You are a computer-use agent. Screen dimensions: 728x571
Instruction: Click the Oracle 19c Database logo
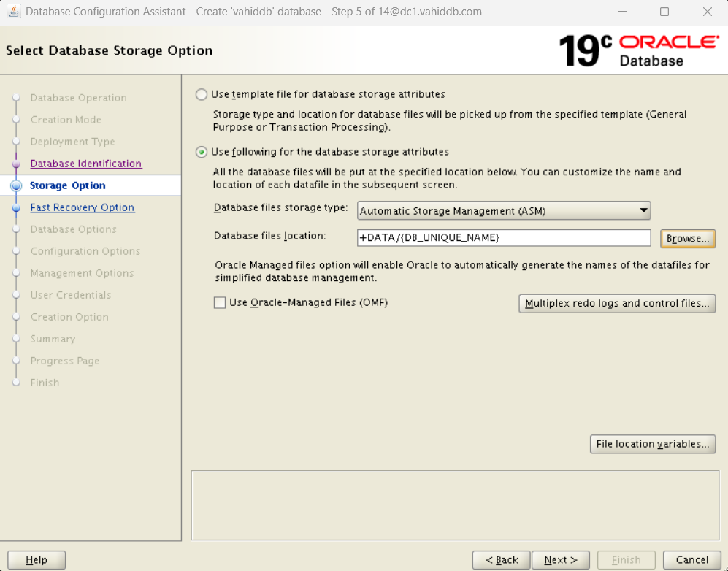tap(638, 50)
